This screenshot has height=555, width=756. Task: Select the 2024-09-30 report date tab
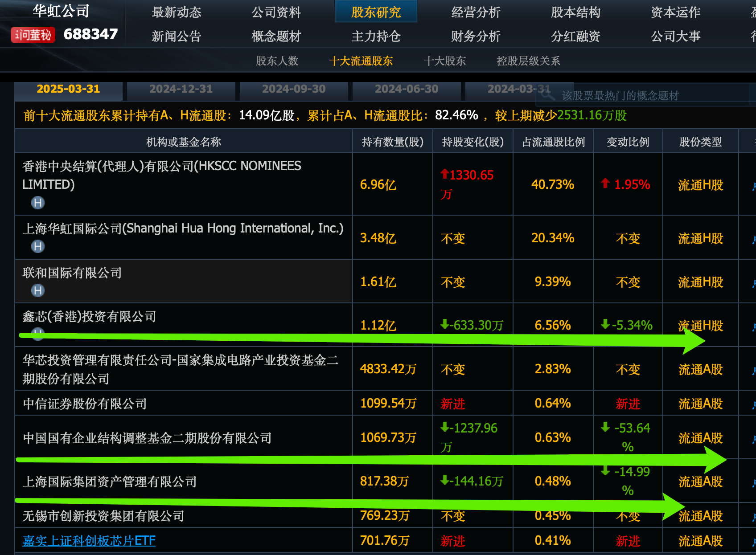[x=294, y=89]
